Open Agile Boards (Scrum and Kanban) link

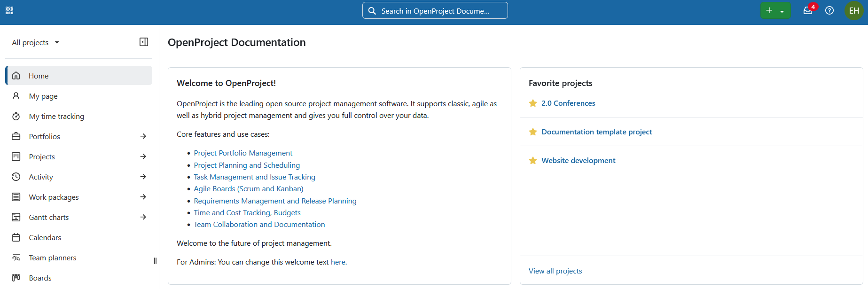click(249, 189)
